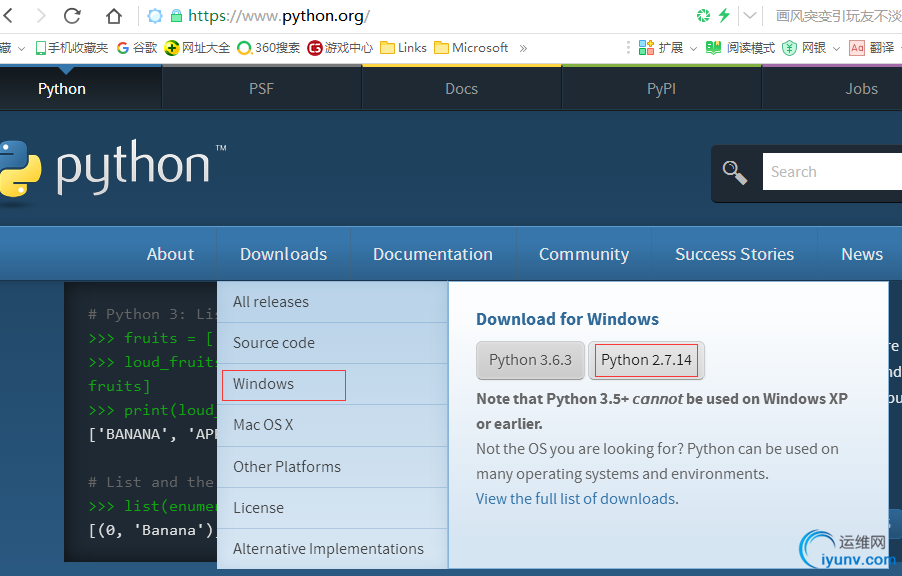Viewport: 902px width, 576px height.
Task: Select All releases from Downloads submenu
Action: click(x=332, y=302)
